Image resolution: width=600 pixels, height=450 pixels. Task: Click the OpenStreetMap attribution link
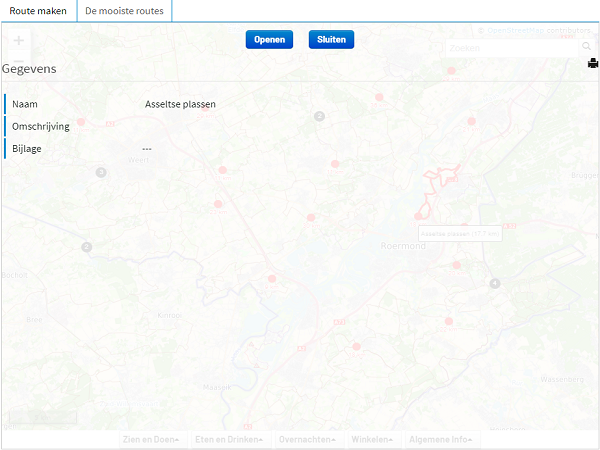[515, 30]
